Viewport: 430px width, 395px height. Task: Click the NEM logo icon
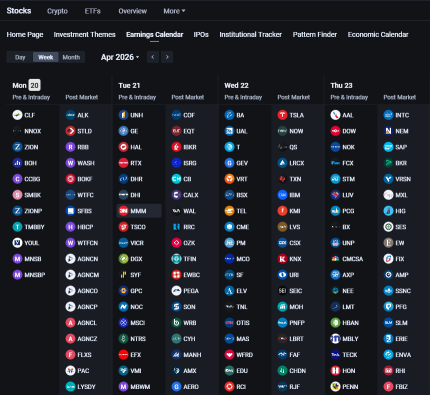[388, 131]
